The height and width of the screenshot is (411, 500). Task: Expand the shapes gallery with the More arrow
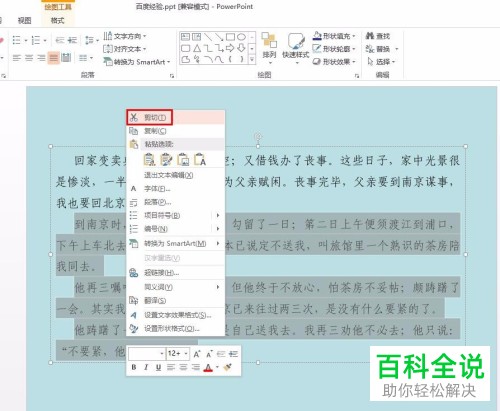pos(252,59)
